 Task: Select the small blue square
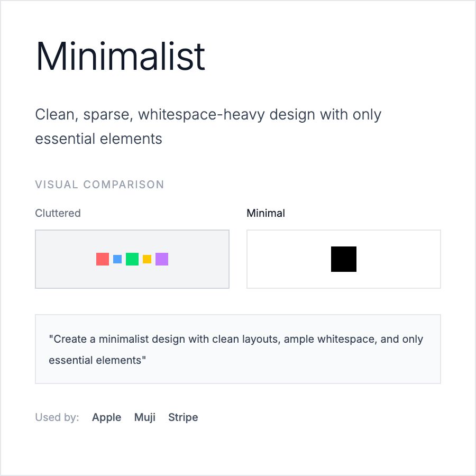pyautogui.click(x=117, y=259)
